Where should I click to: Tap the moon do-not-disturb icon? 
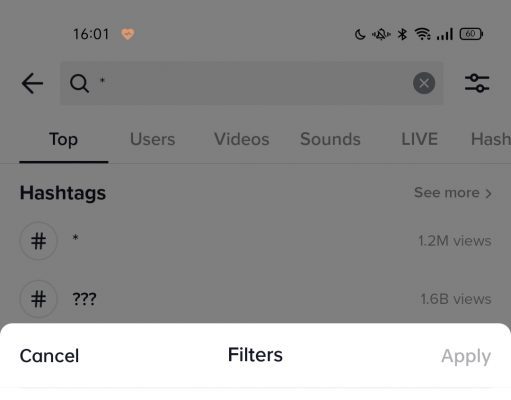click(360, 34)
